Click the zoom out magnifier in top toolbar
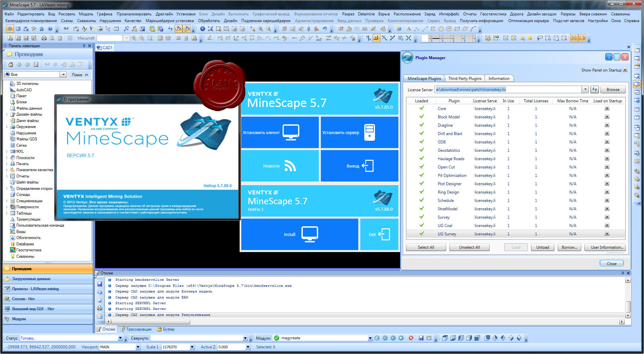Screen dimensions: 644x354 tap(268, 29)
